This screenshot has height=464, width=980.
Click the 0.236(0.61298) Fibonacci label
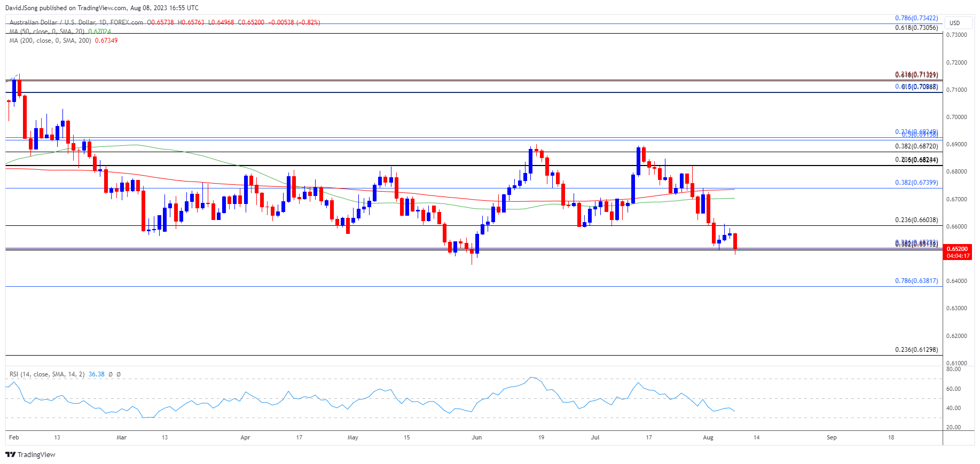(x=916, y=350)
